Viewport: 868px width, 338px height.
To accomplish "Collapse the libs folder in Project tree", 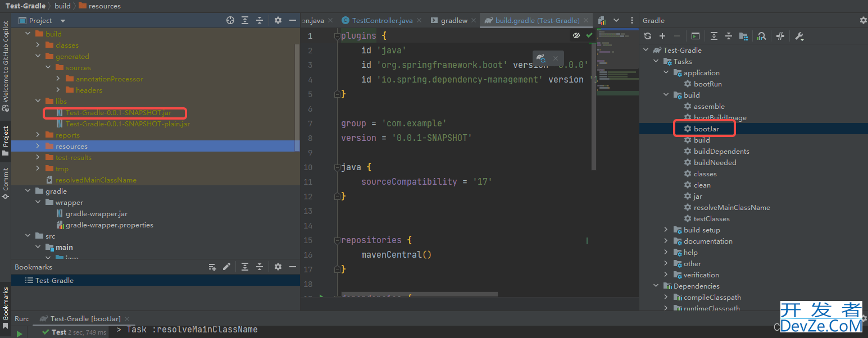I will (x=38, y=101).
